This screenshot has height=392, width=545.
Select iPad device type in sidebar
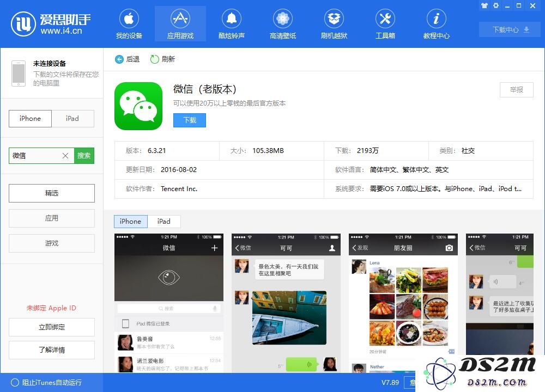coord(72,118)
